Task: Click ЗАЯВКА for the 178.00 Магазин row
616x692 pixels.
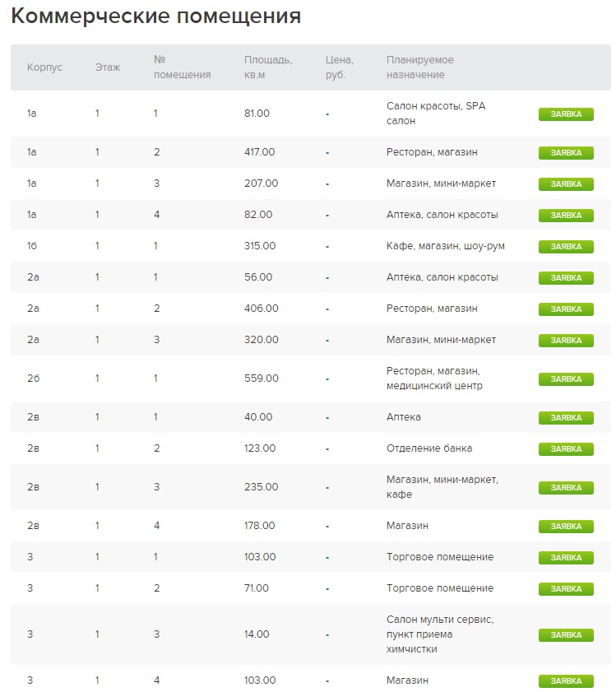Action: click(x=565, y=527)
